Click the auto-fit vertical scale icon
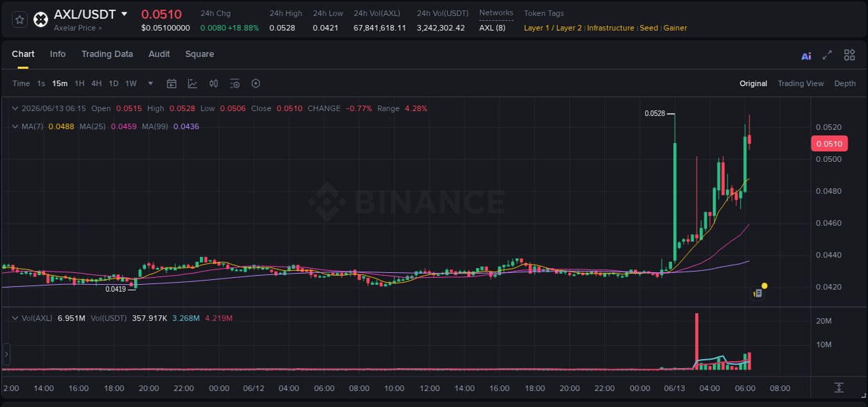The image size is (868, 407). coord(839,388)
